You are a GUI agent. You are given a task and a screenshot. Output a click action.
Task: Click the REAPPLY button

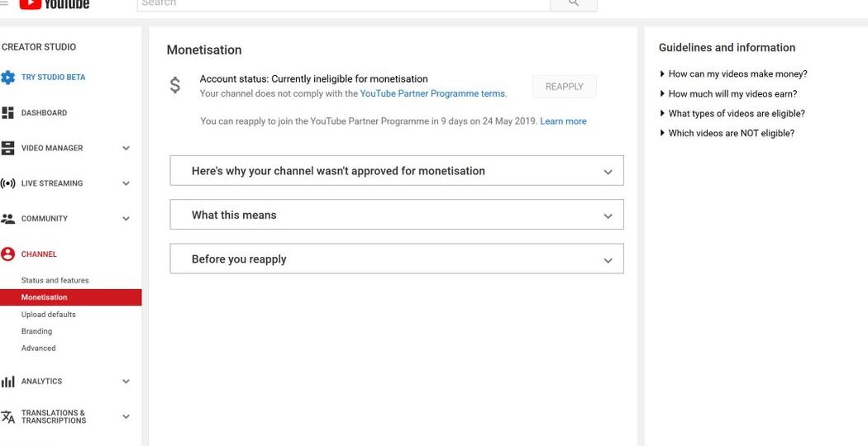pos(565,87)
